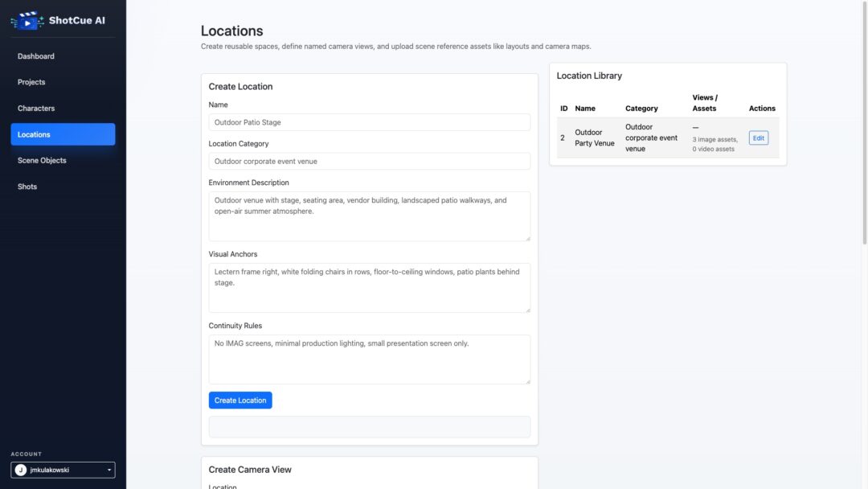868x489 pixels.
Task: Click the jmkulakowski avatar circle icon
Action: (x=20, y=470)
